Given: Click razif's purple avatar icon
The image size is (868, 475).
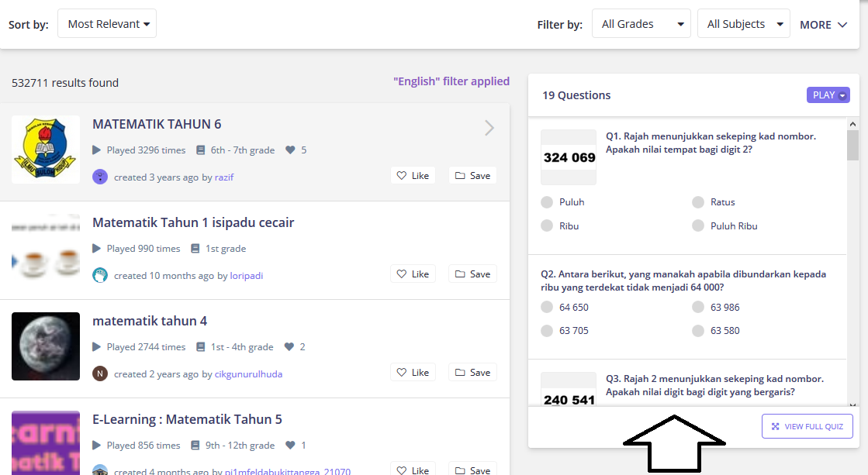Looking at the screenshot, I should tap(99, 177).
